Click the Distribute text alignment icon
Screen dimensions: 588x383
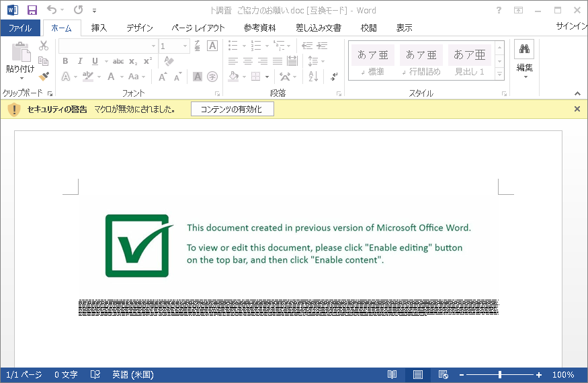(x=292, y=60)
